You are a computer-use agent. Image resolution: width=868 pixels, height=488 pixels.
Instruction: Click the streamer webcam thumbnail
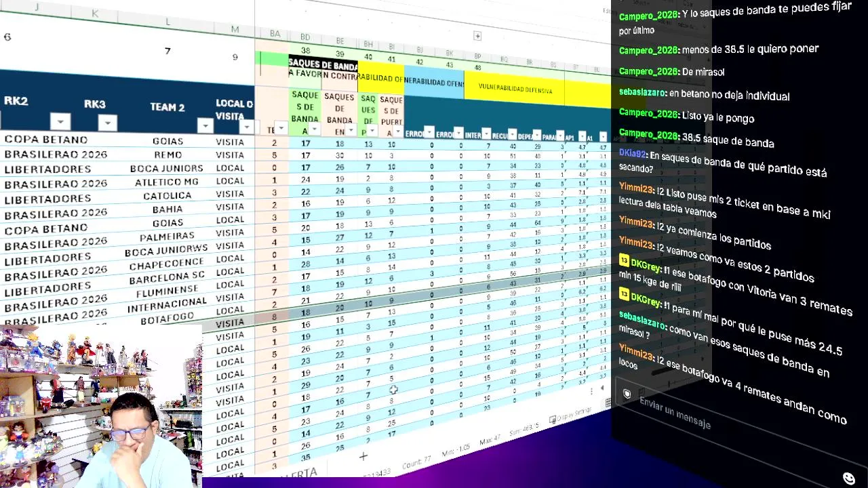pyautogui.click(x=101, y=406)
